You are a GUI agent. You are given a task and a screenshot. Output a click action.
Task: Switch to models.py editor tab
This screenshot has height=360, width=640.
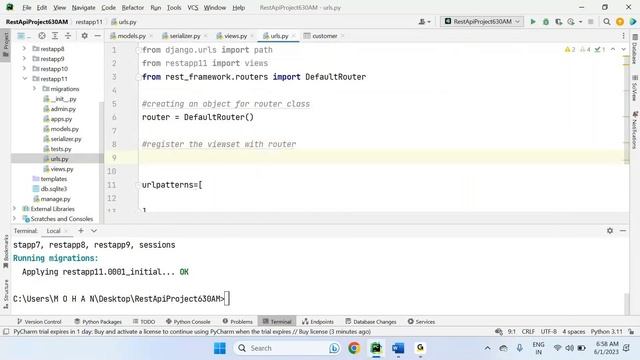pyautogui.click(x=131, y=36)
